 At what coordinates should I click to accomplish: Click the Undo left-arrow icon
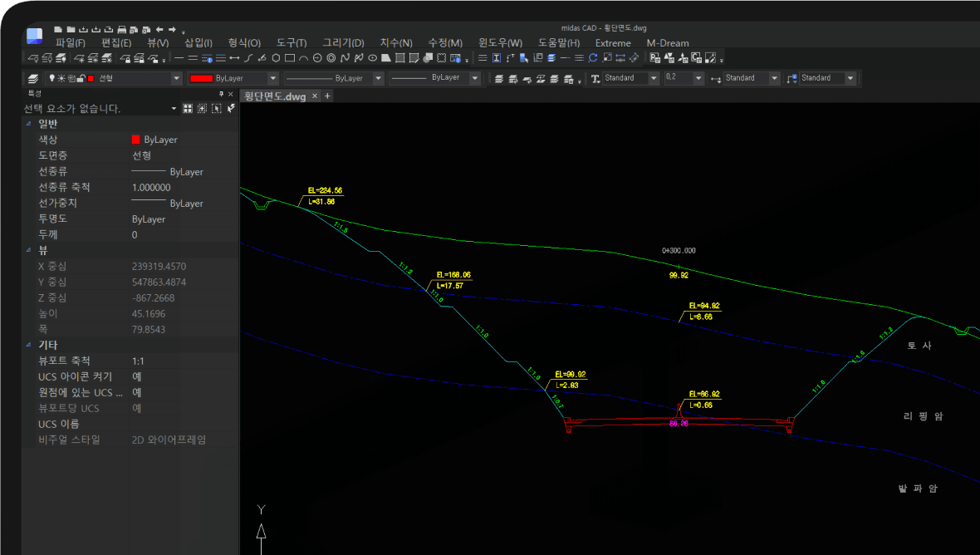tap(159, 29)
